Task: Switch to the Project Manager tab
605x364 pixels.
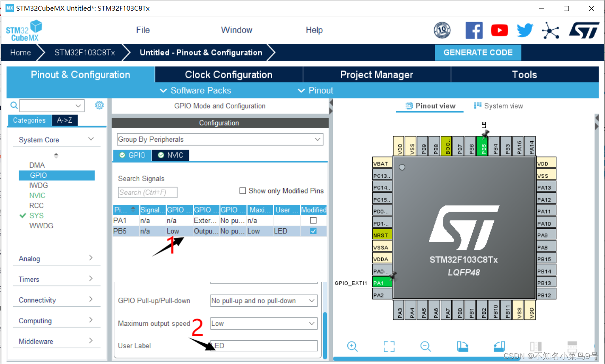Action: (x=377, y=75)
